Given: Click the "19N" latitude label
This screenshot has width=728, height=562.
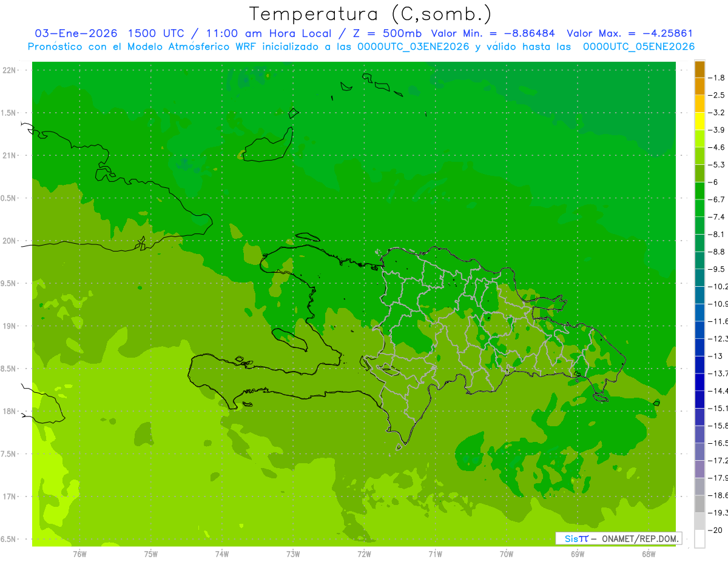Looking at the screenshot, I should tap(9, 326).
